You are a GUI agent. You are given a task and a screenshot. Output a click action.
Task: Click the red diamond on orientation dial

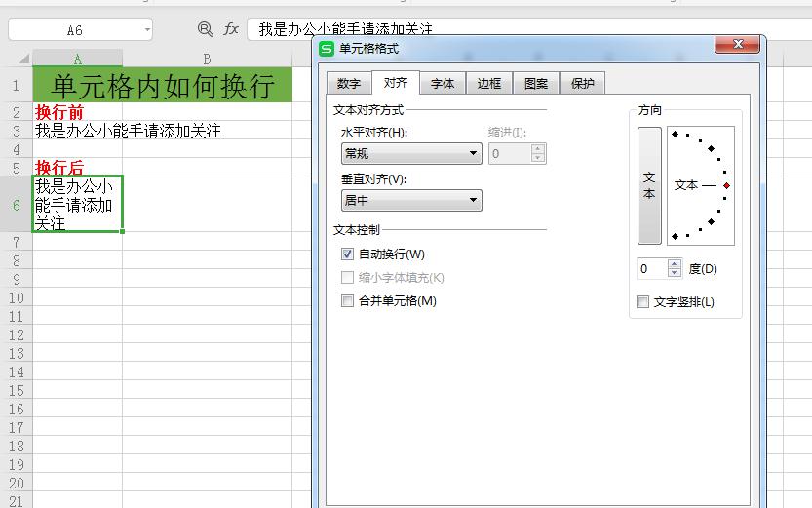[726, 185]
